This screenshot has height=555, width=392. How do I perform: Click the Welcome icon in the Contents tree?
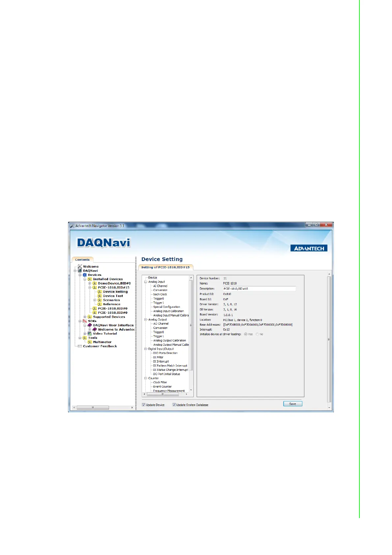tap(80, 266)
